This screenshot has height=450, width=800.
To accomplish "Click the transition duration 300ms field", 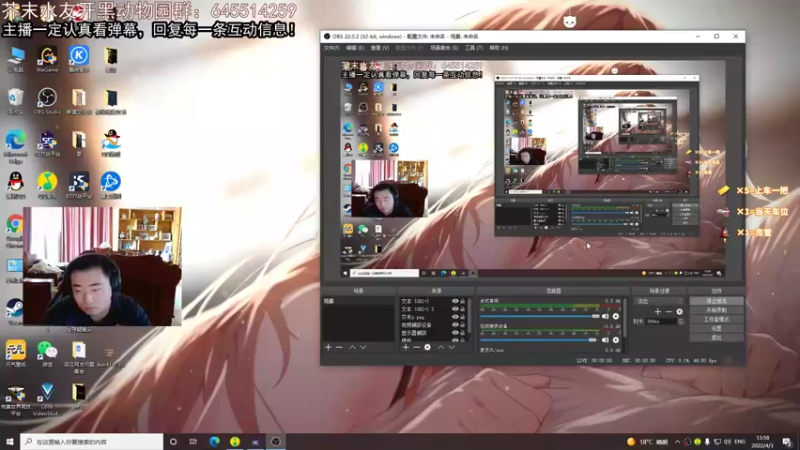I will point(661,321).
